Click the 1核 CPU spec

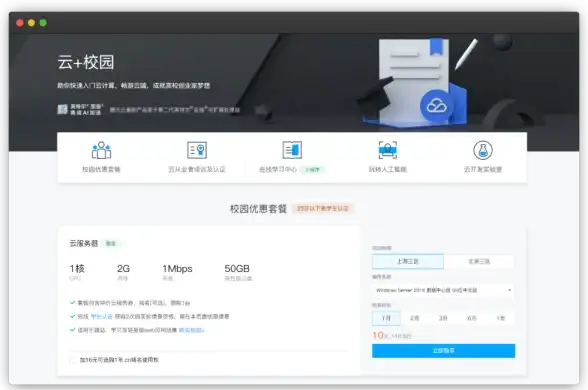(77, 268)
